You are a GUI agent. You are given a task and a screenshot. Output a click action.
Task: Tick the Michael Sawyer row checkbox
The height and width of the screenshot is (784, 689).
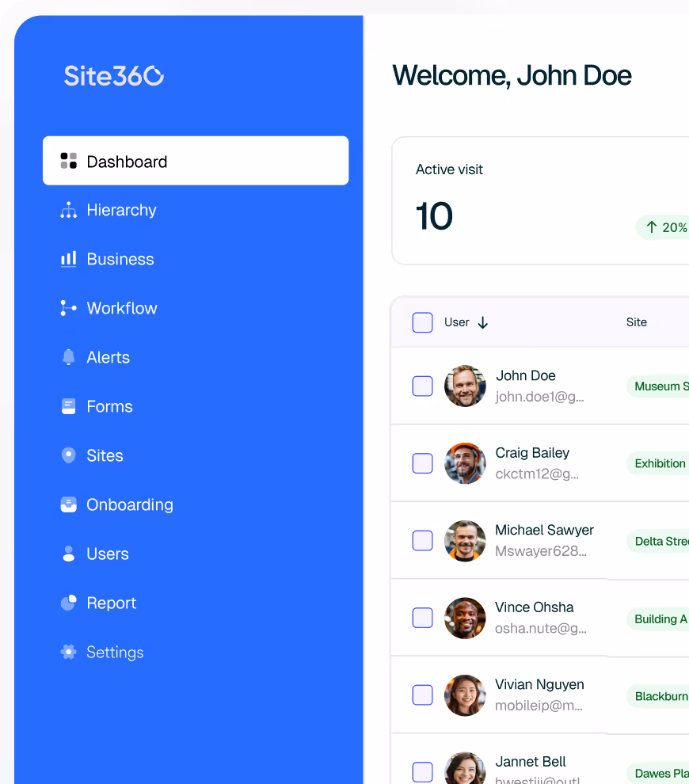pos(422,541)
